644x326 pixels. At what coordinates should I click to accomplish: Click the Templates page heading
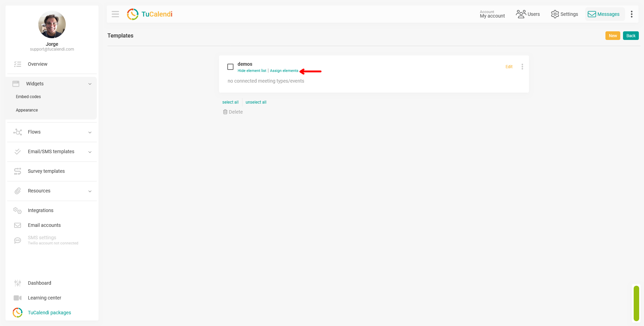pyautogui.click(x=120, y=35)
